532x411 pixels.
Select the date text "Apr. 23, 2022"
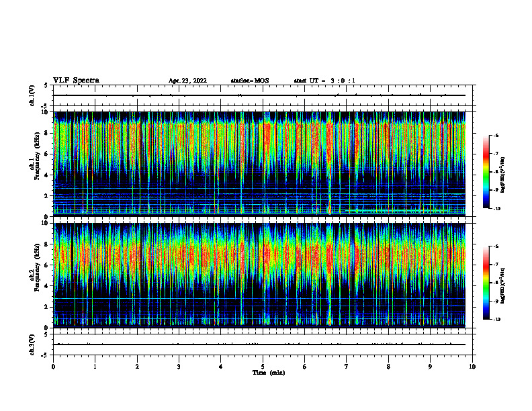pos(187,81)
